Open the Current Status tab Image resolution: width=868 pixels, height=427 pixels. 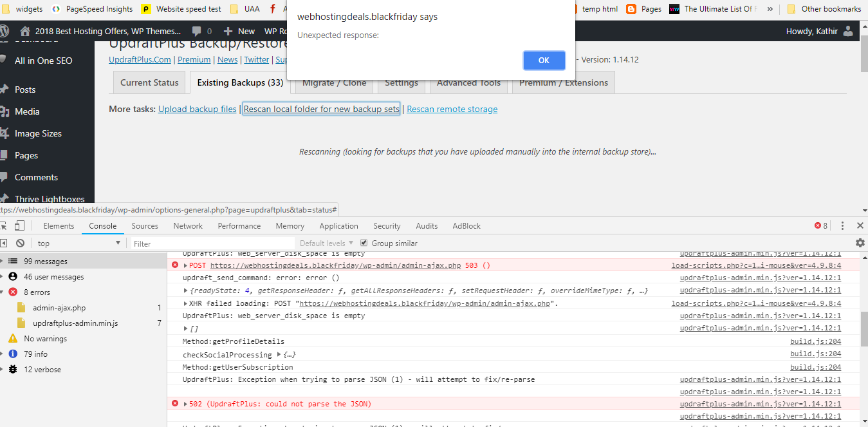click(149, 82)
